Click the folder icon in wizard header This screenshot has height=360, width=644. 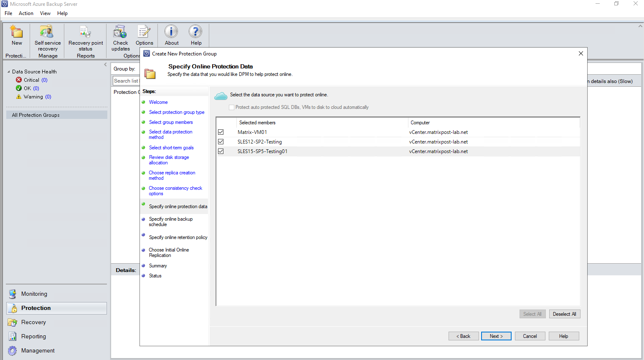click(x=150, y=74)
